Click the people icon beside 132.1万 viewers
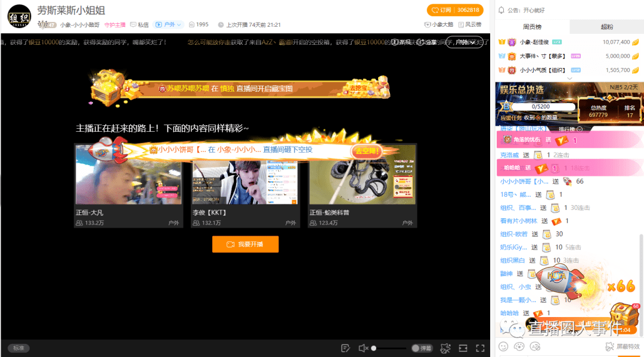The height and width of the screenshot is (357, 644). pos(196,223)
